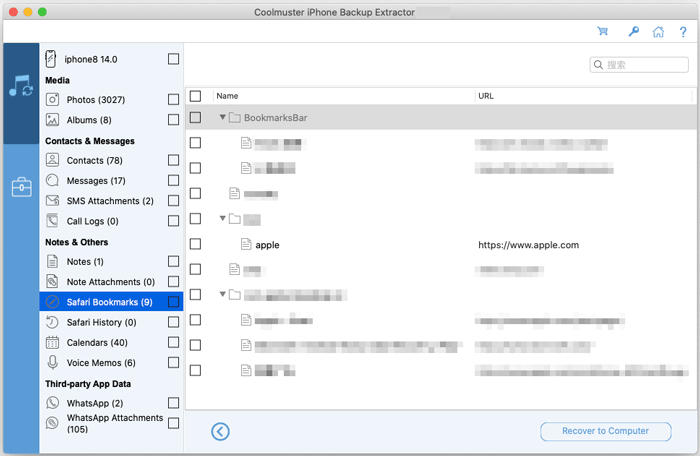Tick the Calendars (40) checkbox
Screen dimensions: 700x456
pyautogui.click(x=174, y=343)
